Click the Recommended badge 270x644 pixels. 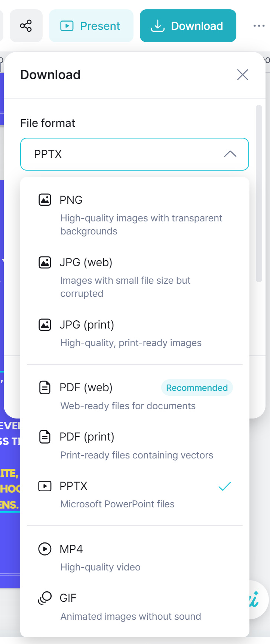click(x=197, y=388)
